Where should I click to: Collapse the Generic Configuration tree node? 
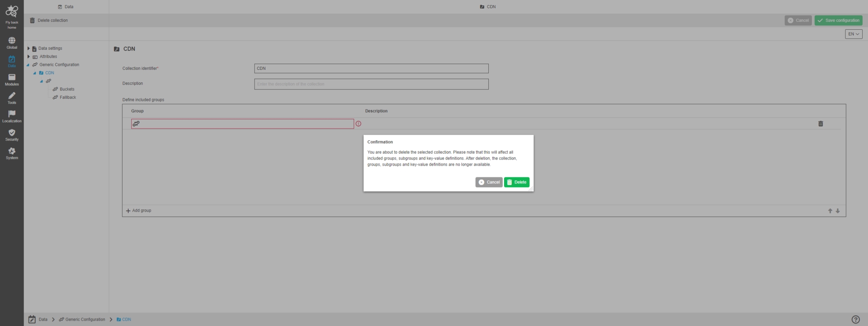pos(28,65)
